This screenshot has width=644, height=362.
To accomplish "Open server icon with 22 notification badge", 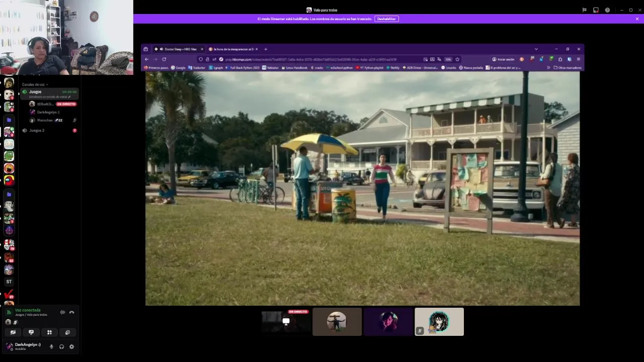I will point(9,257).
